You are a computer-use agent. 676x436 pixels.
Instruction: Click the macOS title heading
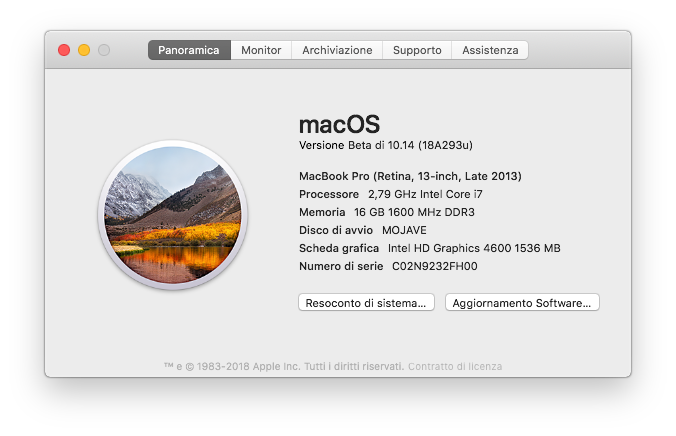pos(339,124)
